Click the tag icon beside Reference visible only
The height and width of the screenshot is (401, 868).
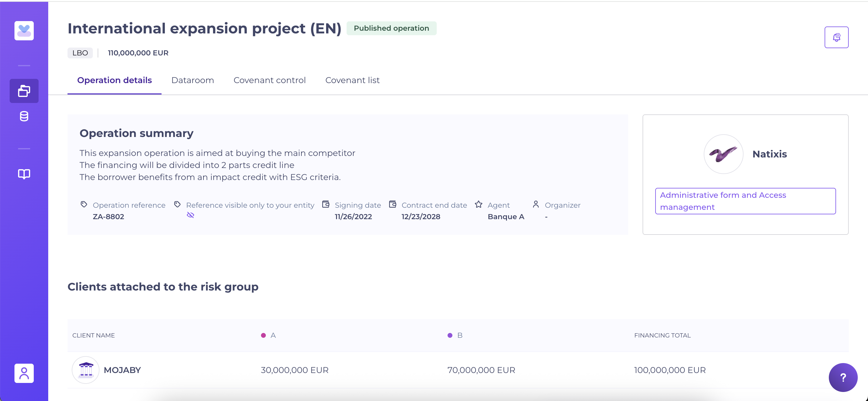[x=177, y=204]
